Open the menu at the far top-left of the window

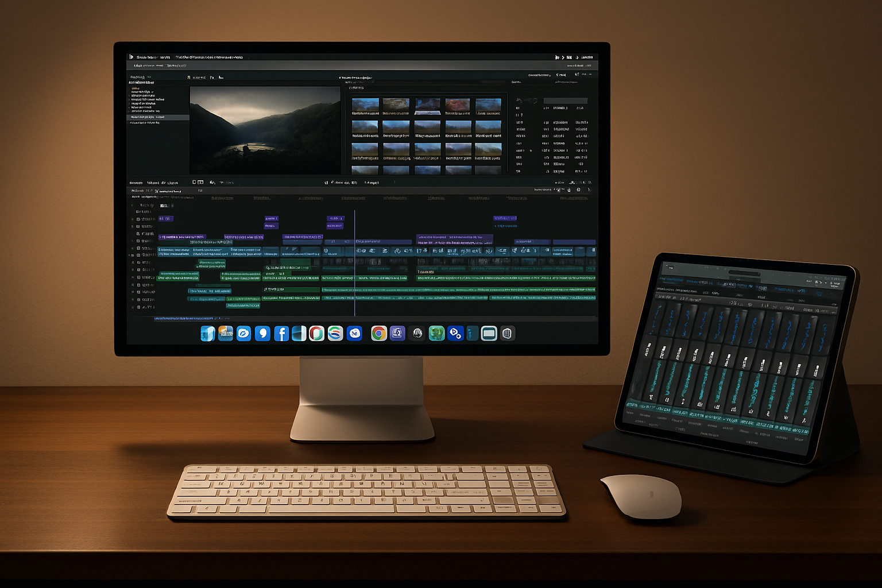pyautogui.click(x=133, y=57)
